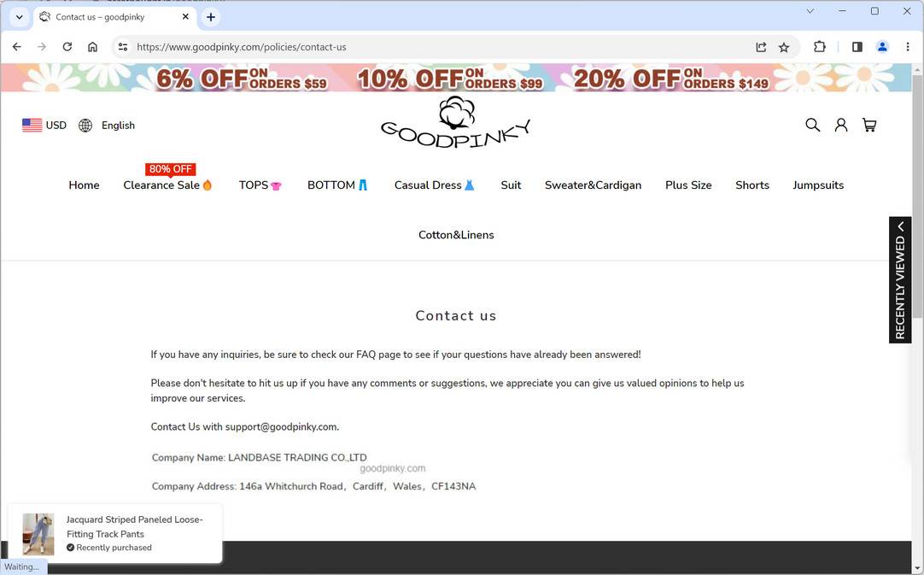Screen dimensions: 924x575
Task: Bookmark the page with the star icon
Action: (x=783, y=47)
